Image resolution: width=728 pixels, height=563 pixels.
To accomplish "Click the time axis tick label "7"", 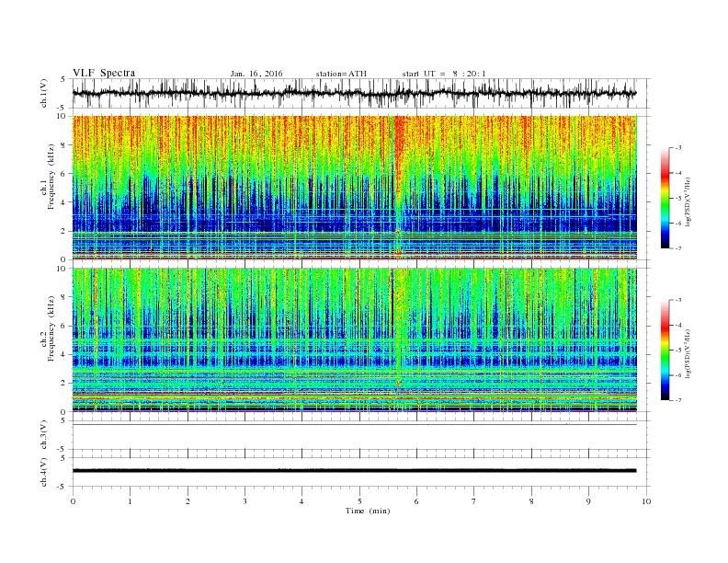I will [x=474, y=501].
